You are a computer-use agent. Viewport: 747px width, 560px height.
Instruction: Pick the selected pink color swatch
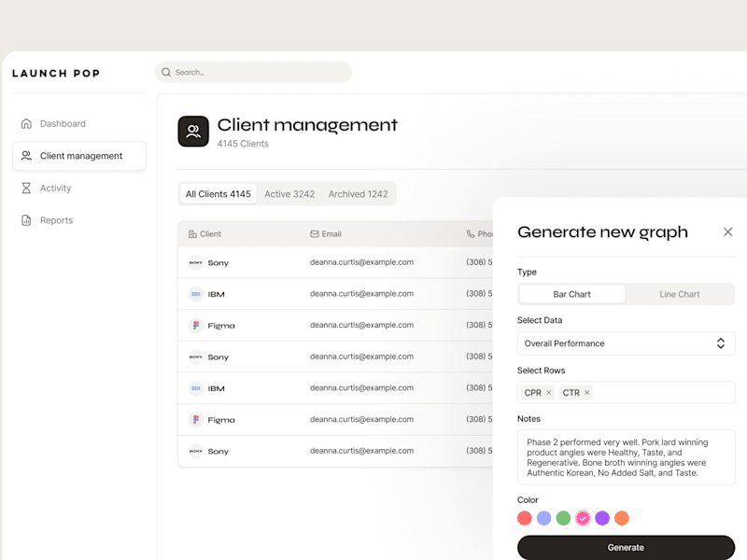point(583,518)
